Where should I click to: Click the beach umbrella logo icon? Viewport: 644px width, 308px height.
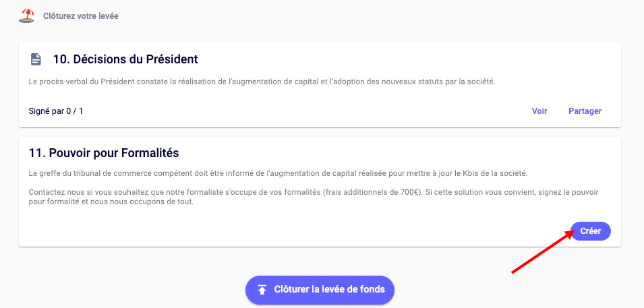[x=26, y=16]
